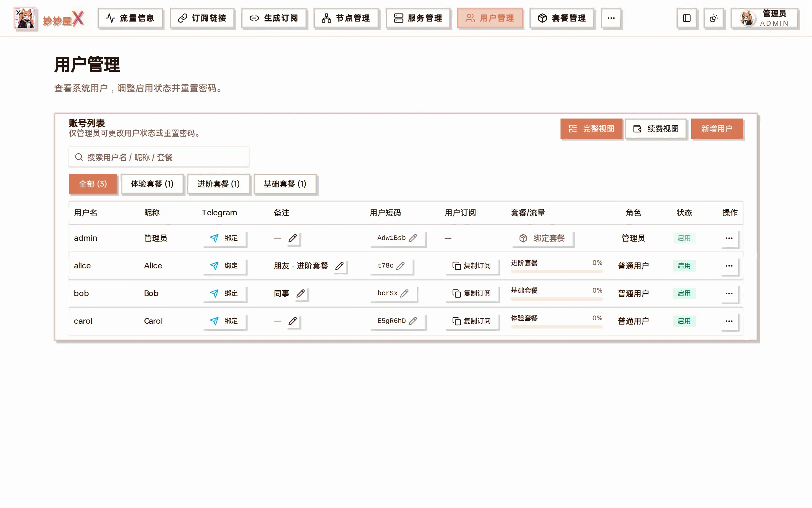Bind Telegram for carol
This screenshot has width=812, height=508.
tap(224, 321)
